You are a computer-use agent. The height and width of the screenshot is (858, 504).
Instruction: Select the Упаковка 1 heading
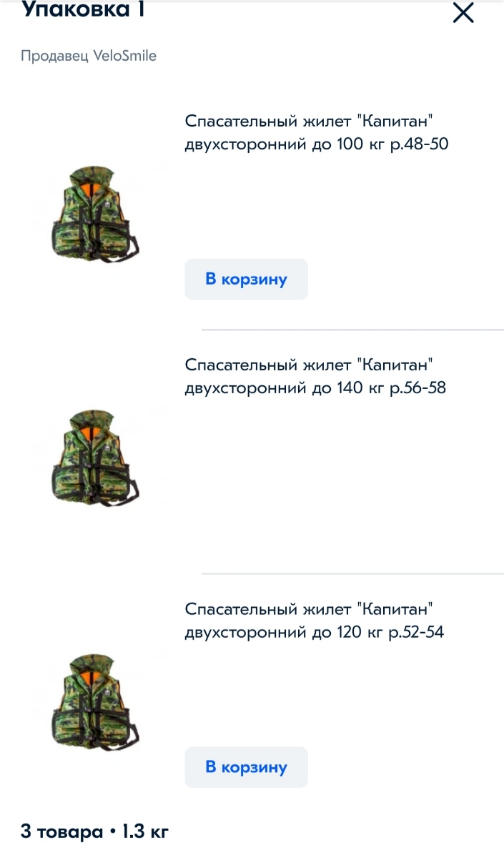pyautogui.click(x=83, y=10)
